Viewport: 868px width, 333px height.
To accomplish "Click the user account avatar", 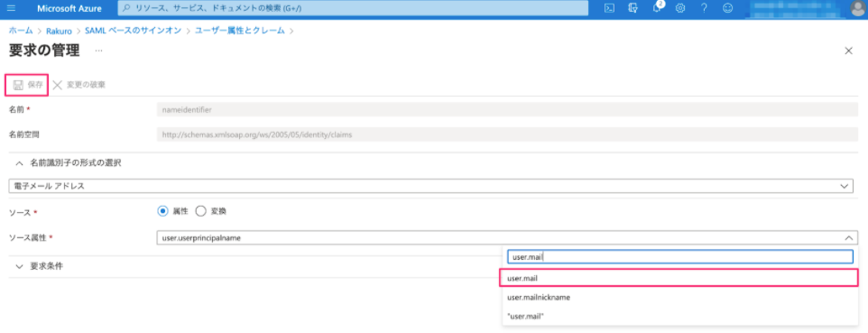I will click(x=857, y=8).
